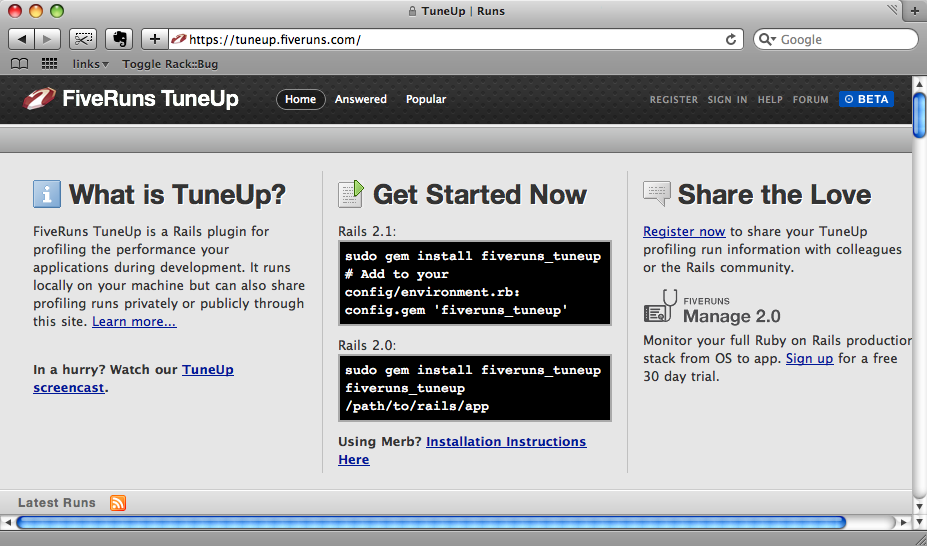
Task: Open Merb Installation Instructions Here link
Action: click(x=462, y=450)
